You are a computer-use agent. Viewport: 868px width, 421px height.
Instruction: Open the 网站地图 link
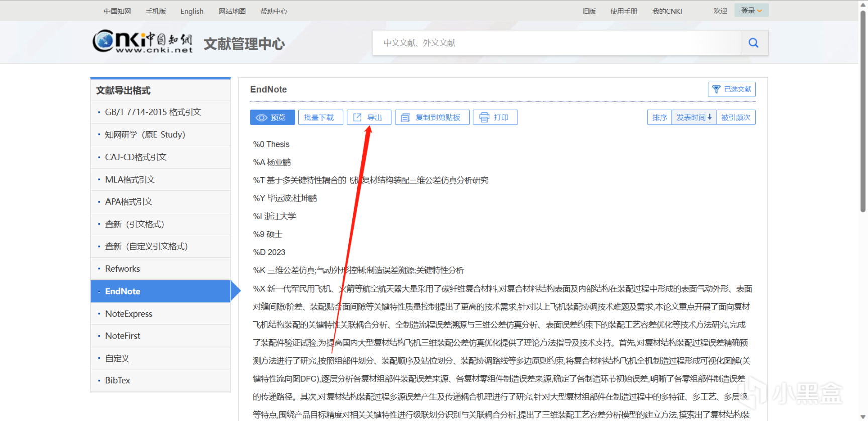[x=232, y=11]
